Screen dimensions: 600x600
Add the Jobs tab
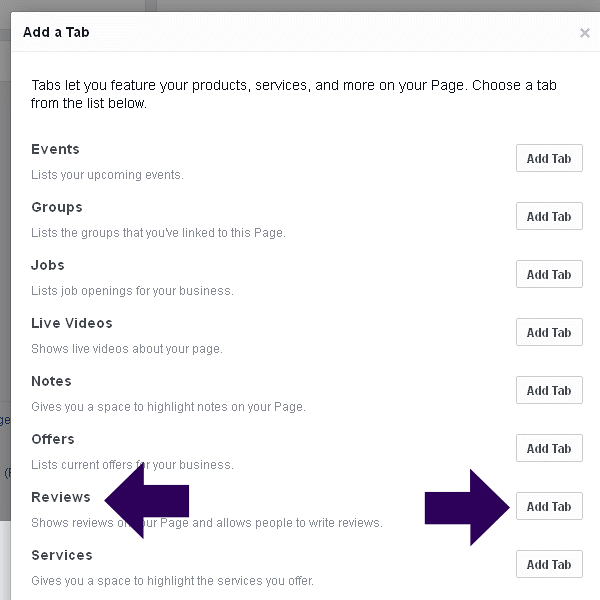pos(549,274)
